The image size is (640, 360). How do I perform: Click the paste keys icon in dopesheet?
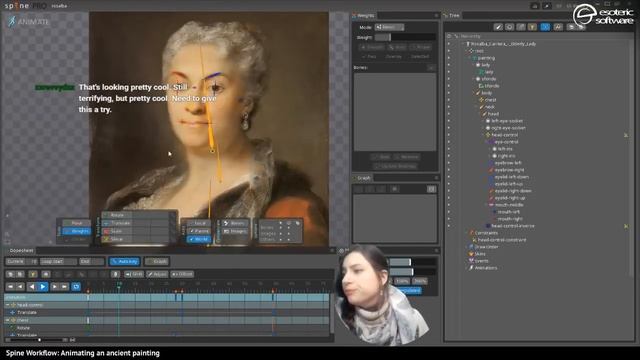20,274
